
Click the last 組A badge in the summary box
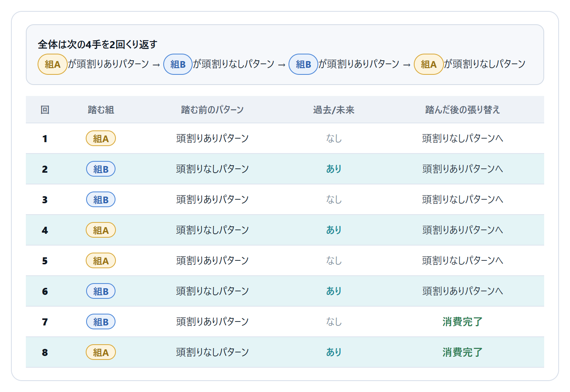pos(429,64)
